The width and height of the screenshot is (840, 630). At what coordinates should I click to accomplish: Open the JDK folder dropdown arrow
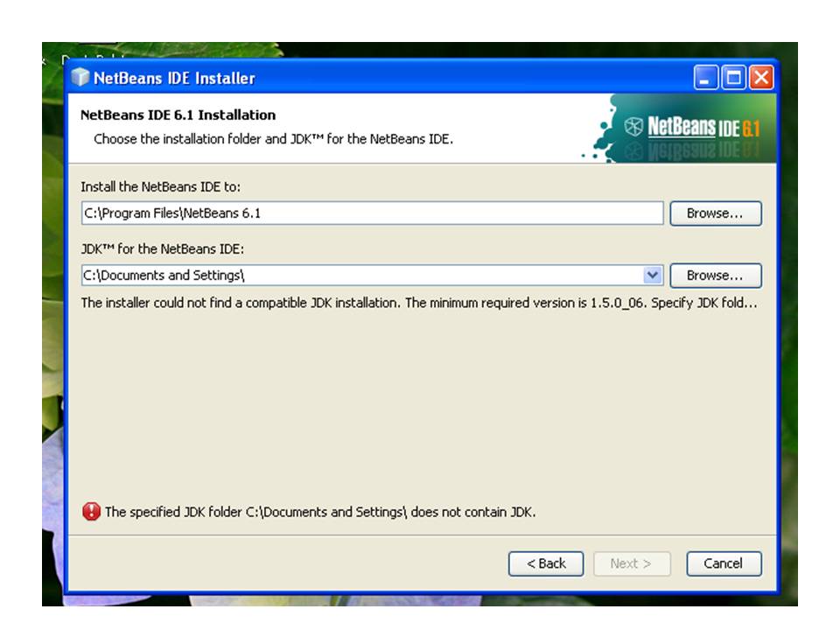pyautogui.click(x=653, y=276)
